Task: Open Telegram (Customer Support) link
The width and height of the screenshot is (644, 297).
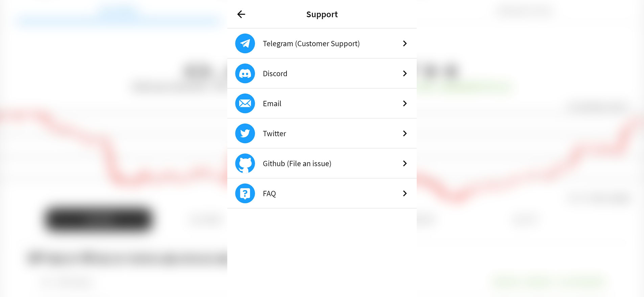Action: 311,44
